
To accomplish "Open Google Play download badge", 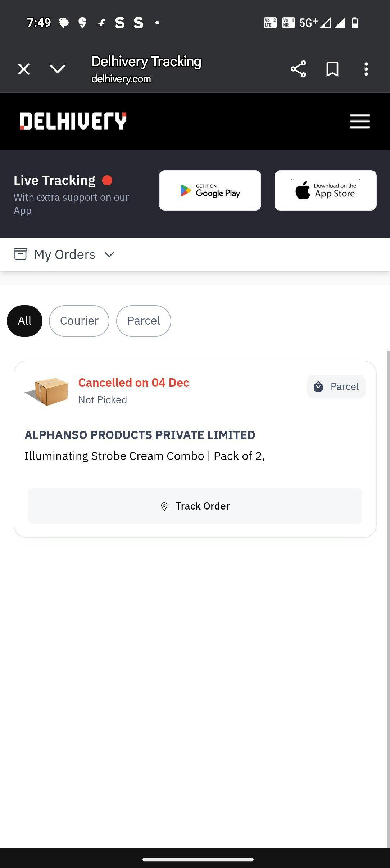I will tap(210, 190).
